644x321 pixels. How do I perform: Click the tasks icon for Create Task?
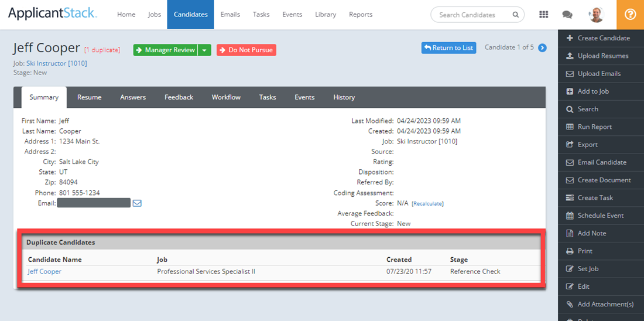tap(570, 198)
